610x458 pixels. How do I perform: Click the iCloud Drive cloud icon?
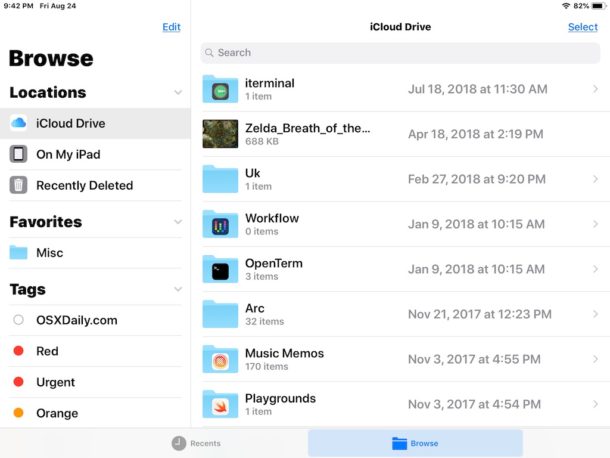click(18, 123)
